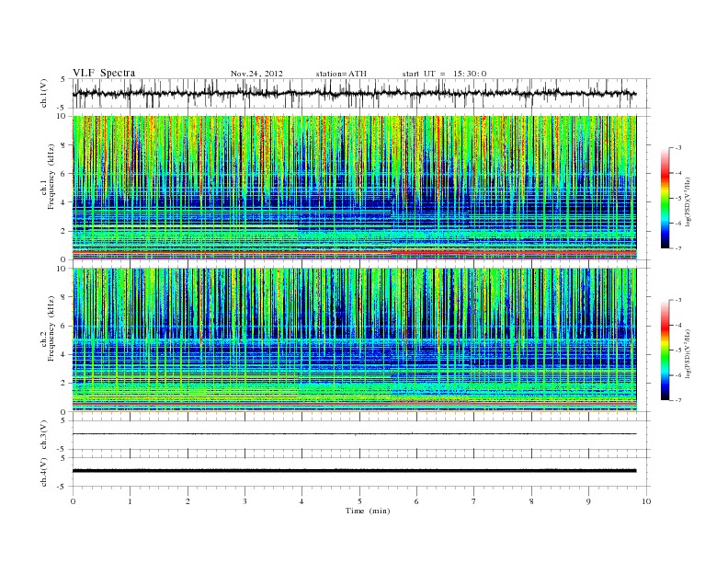Click the "10" tick on the time axis
The image size is (728, 563).
(x=646, y=501)
